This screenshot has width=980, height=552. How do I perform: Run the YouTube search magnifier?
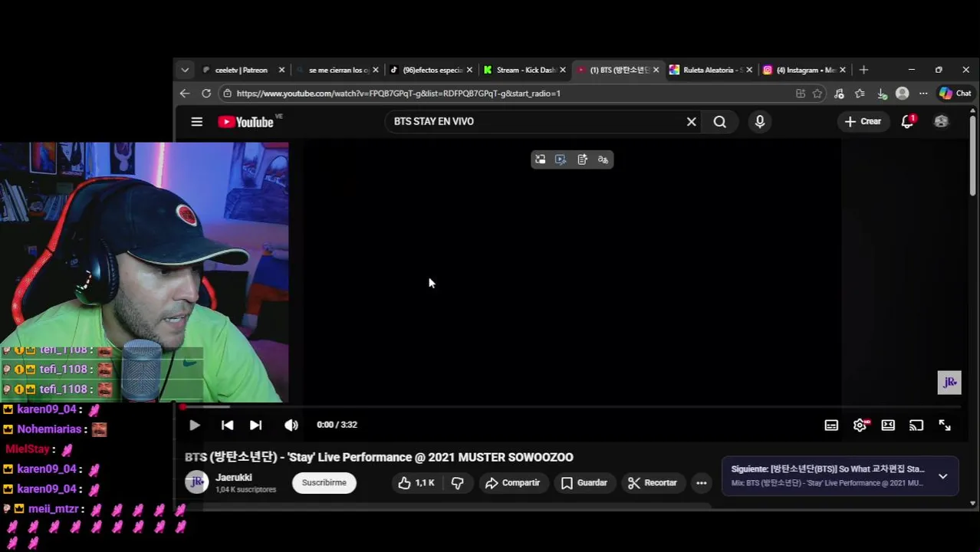(x=720, y=121)
